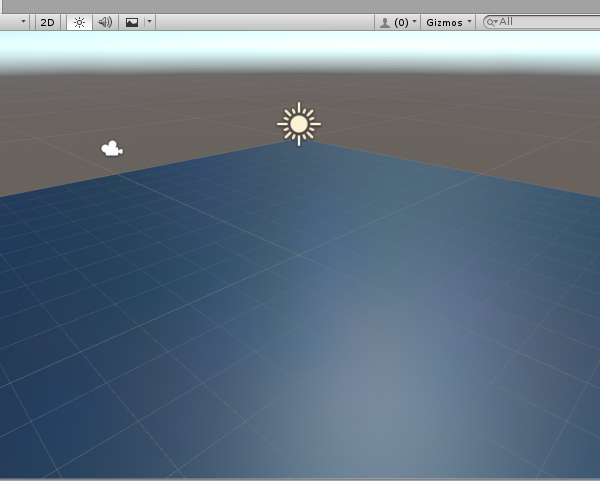Select the Main Camera gizmo icon
Viewport: 600px width, 481px height.
click(112, 148)
